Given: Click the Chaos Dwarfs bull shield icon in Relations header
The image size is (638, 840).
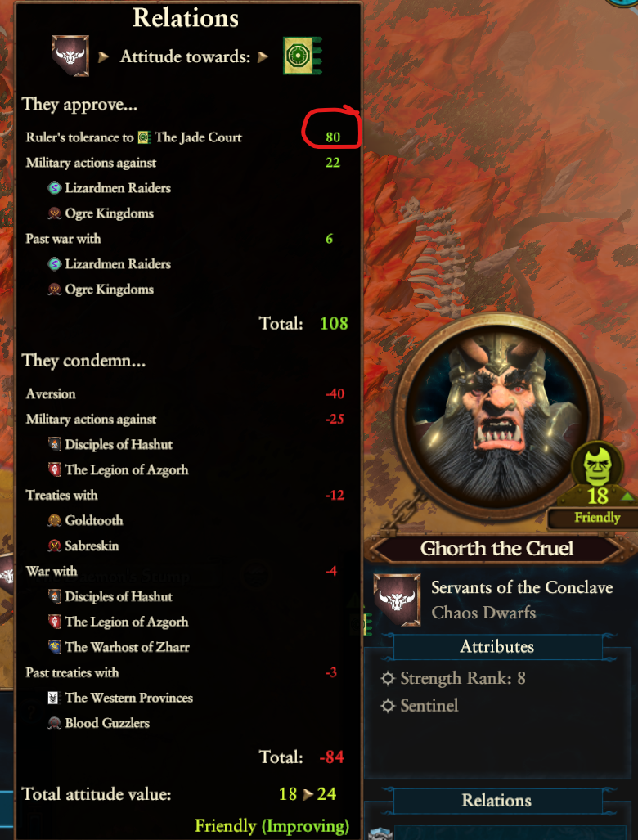Looking at the screenshot, I should (70, 56).
